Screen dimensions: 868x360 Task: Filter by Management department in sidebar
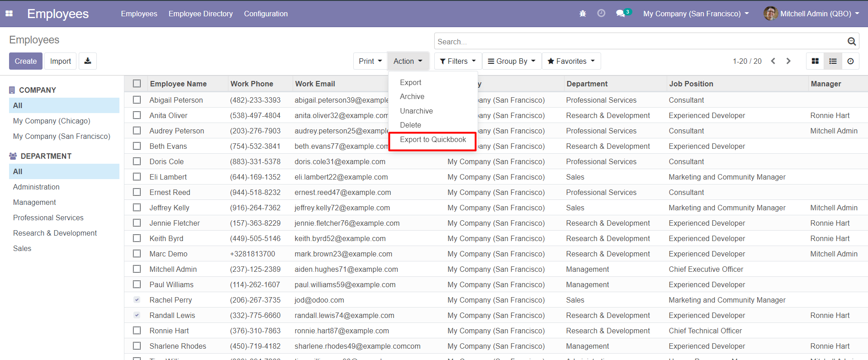pyautogui.click(x=34, y=202)
